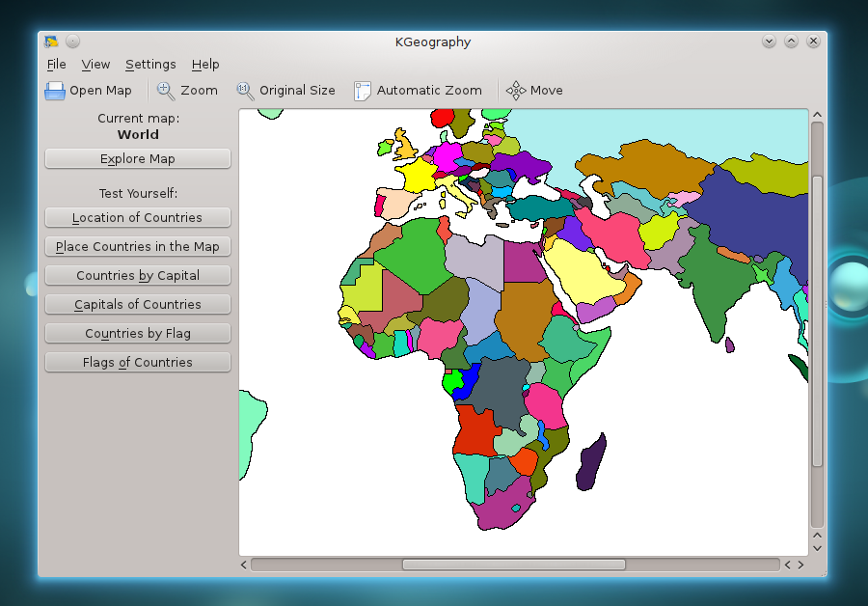
Task: Start the Location of Countries quiz
Action: [x=137, y=217]
